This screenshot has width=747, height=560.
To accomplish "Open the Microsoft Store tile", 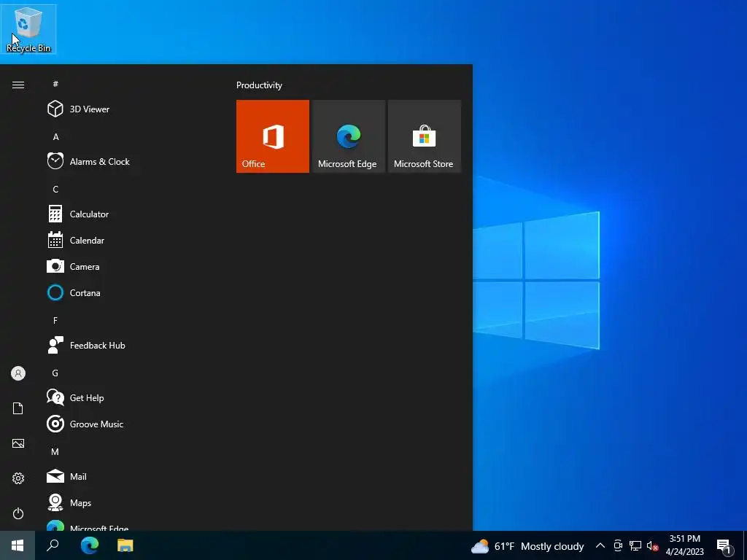I will coord(424,136).
